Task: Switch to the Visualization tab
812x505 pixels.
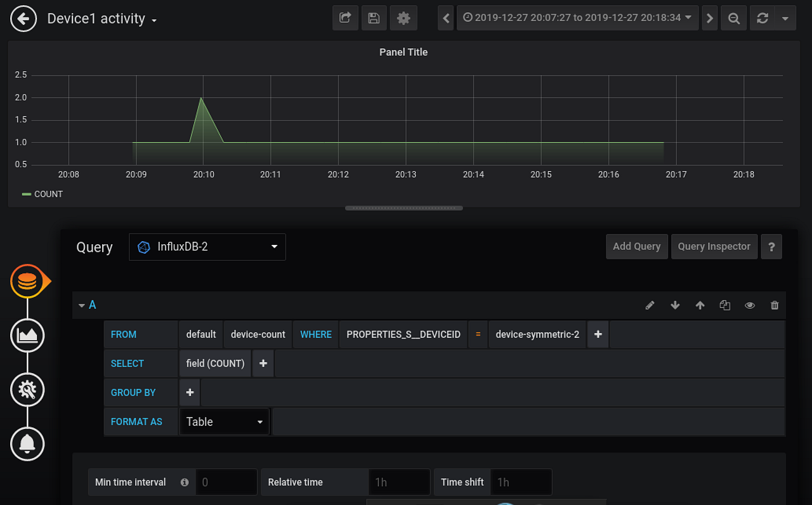Action: coord(27,334)
